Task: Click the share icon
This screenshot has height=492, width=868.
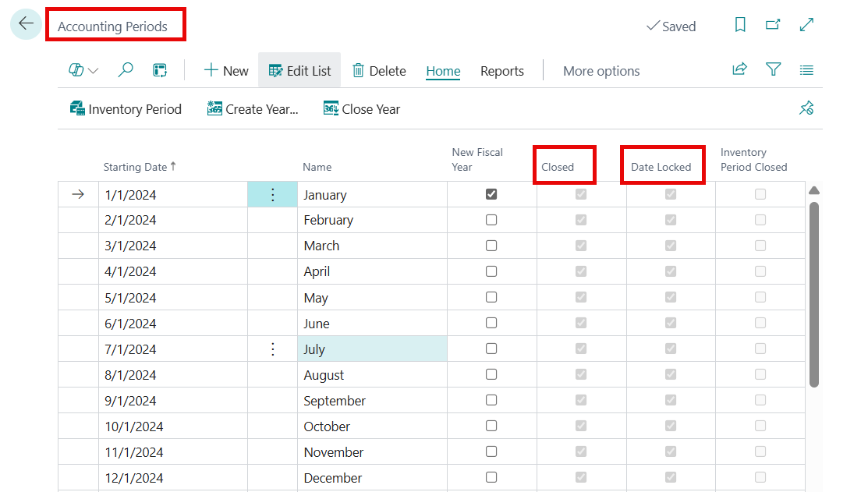Action: pos(739,70)
